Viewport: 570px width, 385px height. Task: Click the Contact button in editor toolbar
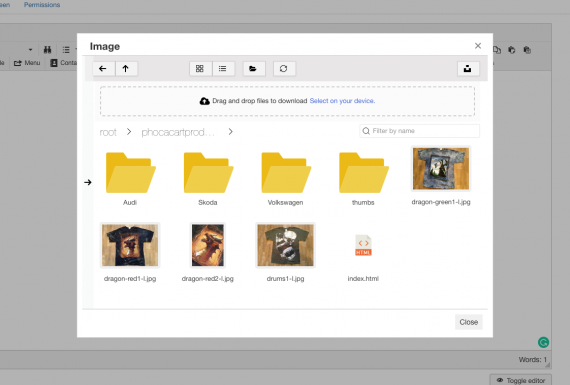pyautogui.click(x=64, y=63)
